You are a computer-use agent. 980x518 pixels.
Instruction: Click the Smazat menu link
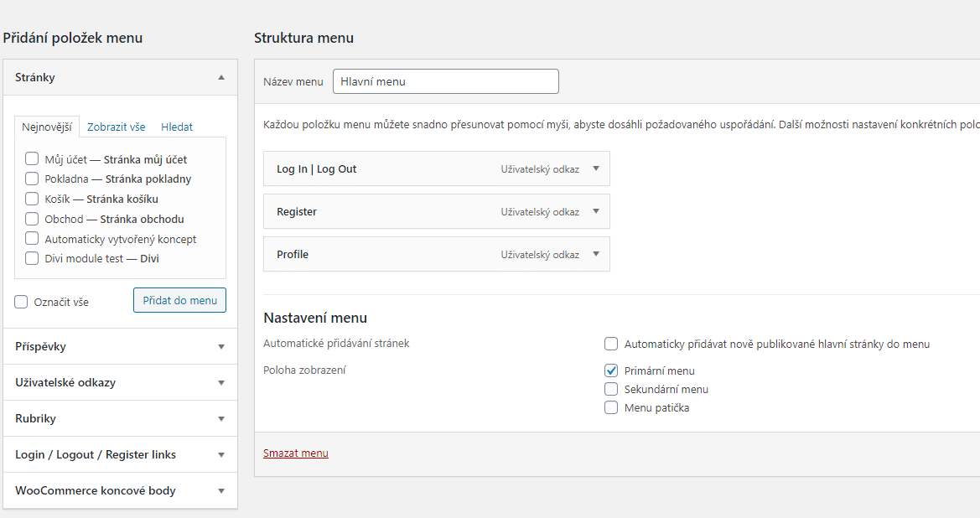click(296, 453)
